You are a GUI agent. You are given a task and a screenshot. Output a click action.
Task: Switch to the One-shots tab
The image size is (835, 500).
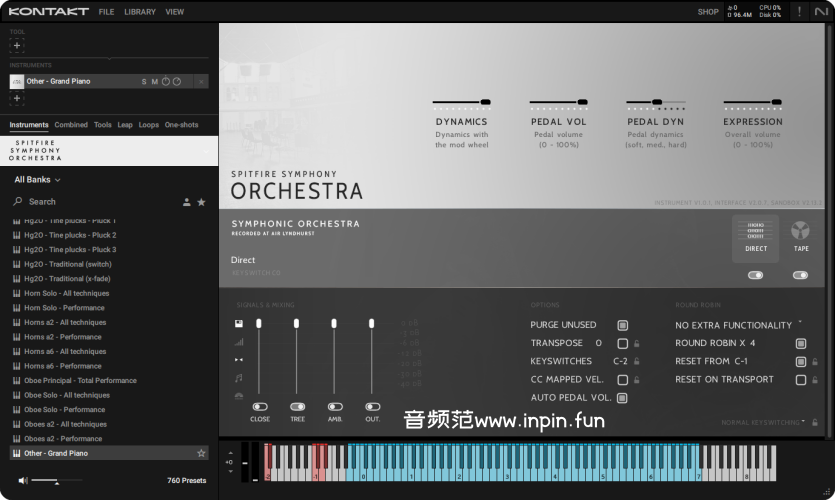pyautogui.click(x=181, y=125)
